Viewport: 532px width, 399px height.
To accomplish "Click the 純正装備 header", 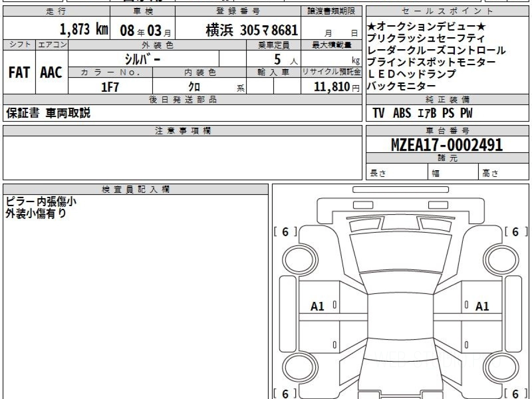I will (448, 100).
